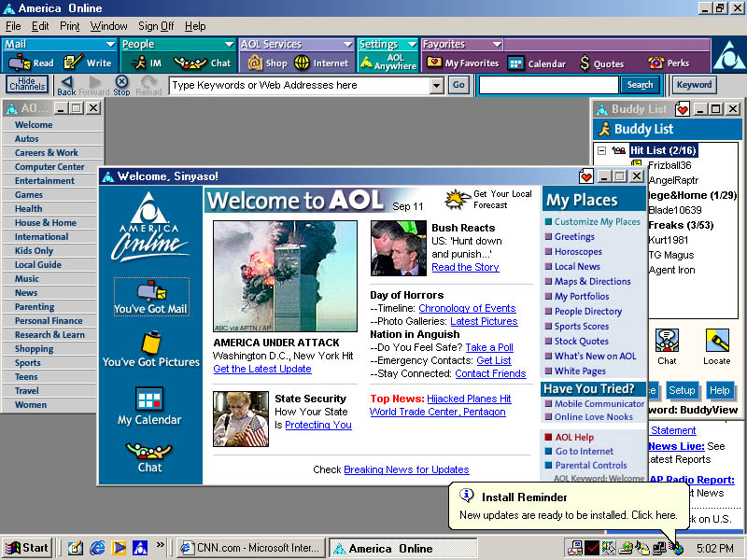
Task: Open Internet Explorer quick launch icon
Action: [97, 548]
